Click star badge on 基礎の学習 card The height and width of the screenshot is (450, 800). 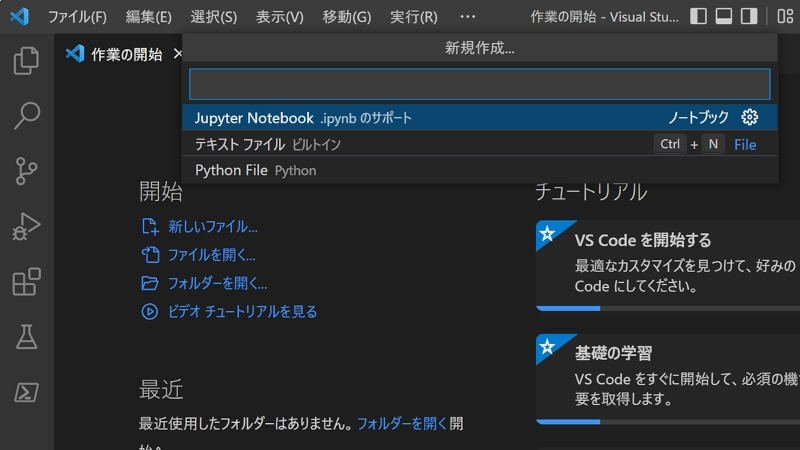pos(547,347)
